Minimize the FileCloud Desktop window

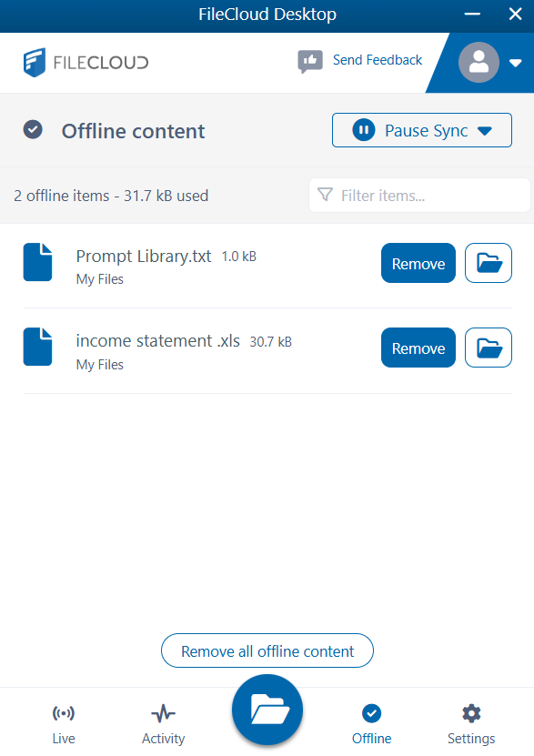coord(472,14)
